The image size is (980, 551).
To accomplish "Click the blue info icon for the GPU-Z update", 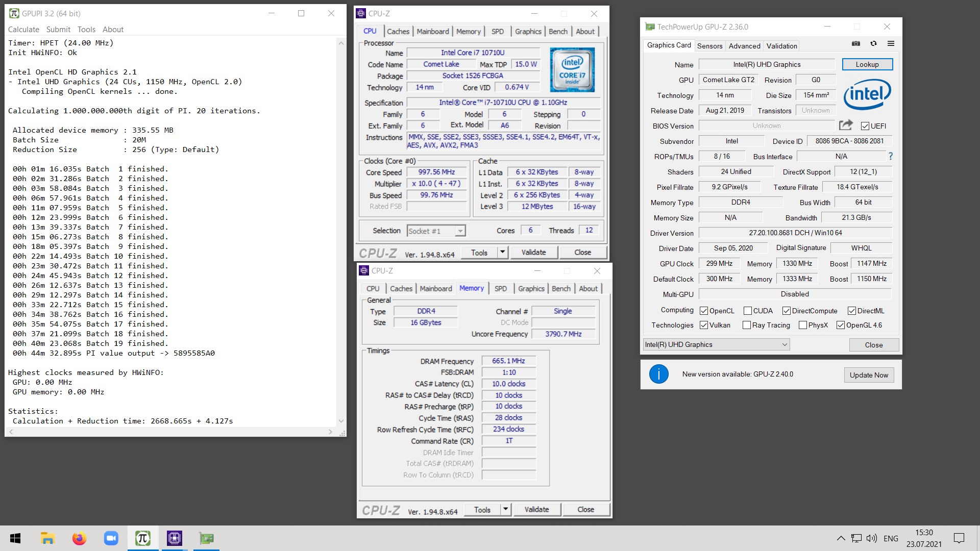I will pyautogui.click(x=658, y=374).
